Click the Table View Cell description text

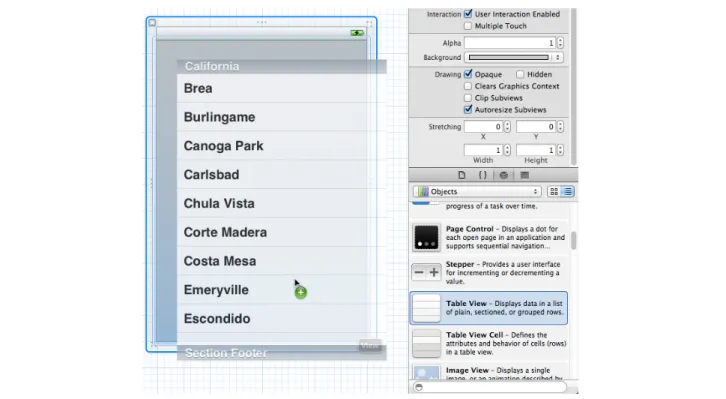coord(506,343)
